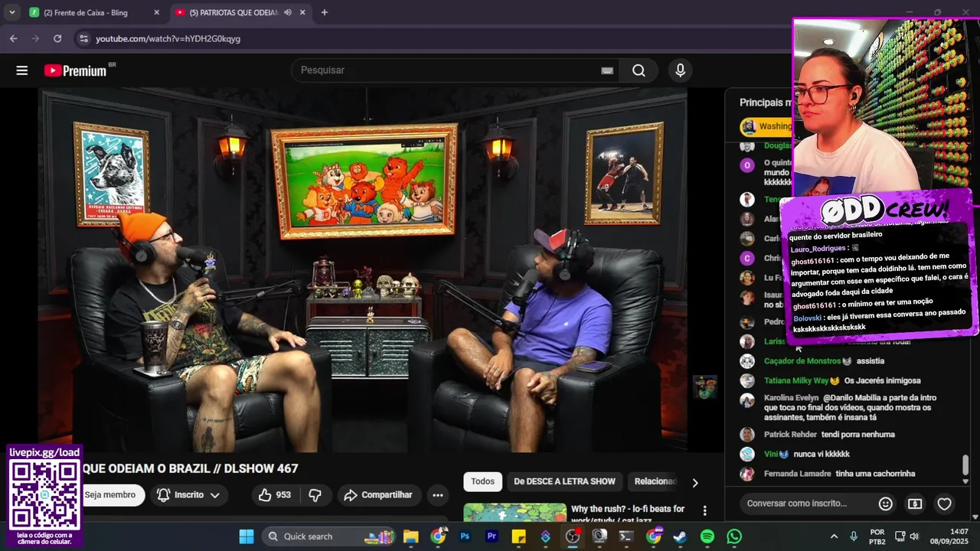980x551 pixels.
Task: Filter by De DESCE A LETRA SHOW
Action: tap(564, 481)
